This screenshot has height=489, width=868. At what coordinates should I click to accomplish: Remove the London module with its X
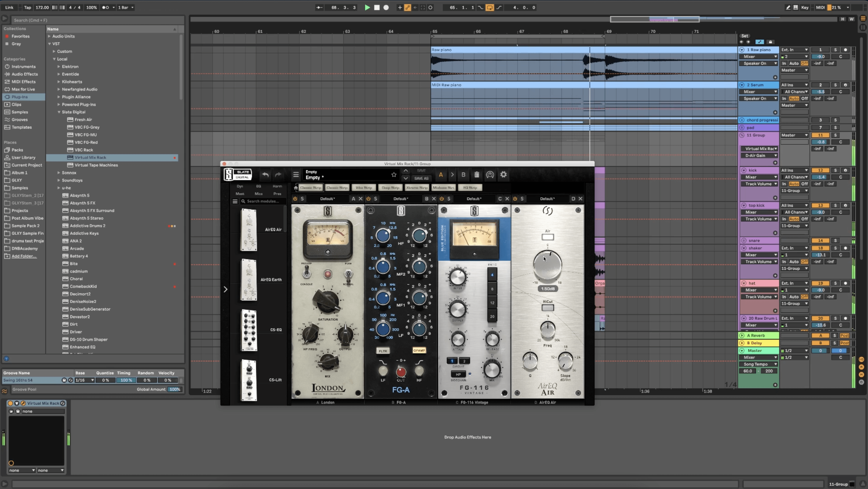[x=361, y=199]
